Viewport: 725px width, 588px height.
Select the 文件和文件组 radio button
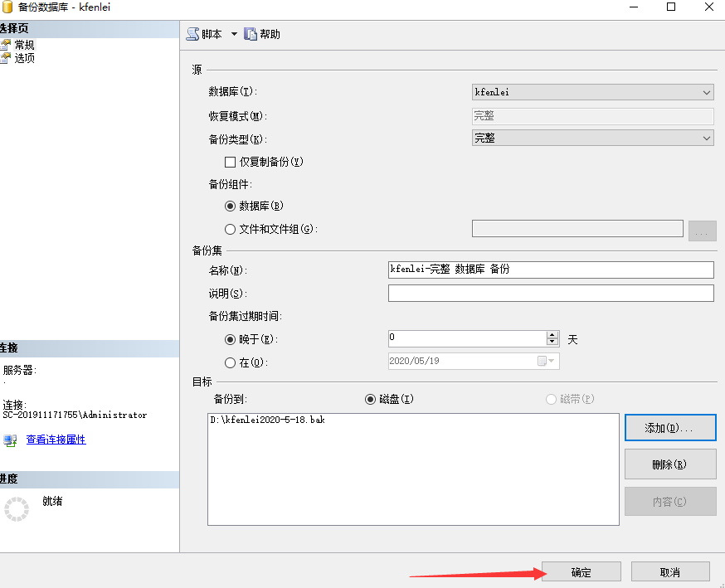(231, 229)
